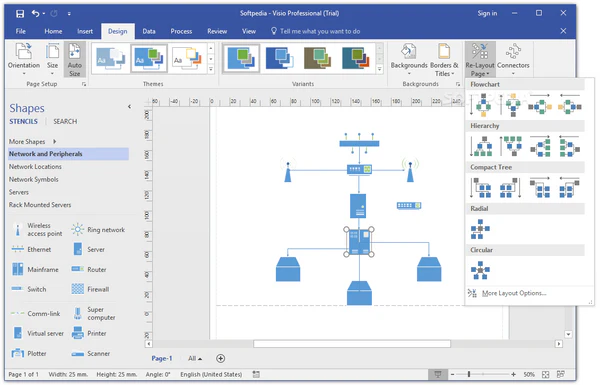Expand the Connectors dropdown
600x385 pixels.
click(513, 59)
